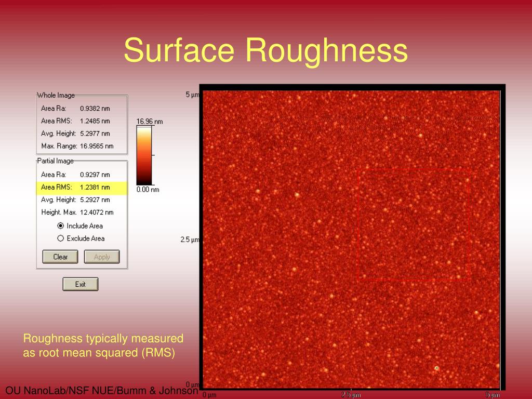Click the 16.96 nm scale maximum label
The width and height of the screenshot is (532, 399).
click(150, 121)
